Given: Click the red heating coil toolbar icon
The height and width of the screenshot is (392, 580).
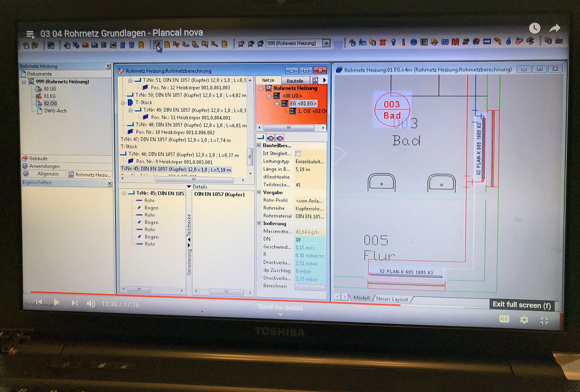Looking at the screenshot, I should [383, 43].
